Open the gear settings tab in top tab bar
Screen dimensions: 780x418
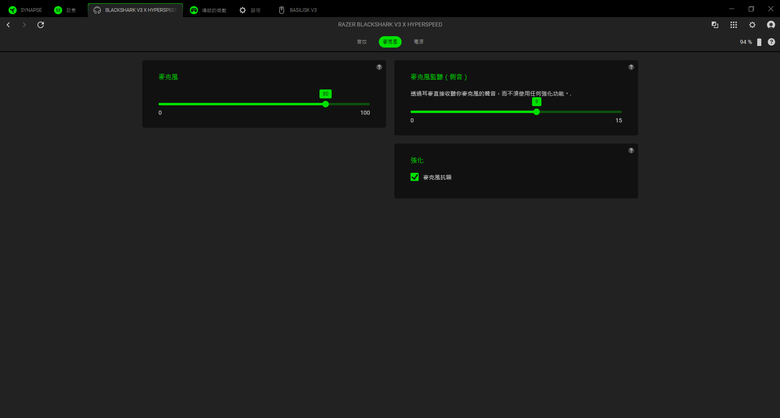(x=250, y=10)
